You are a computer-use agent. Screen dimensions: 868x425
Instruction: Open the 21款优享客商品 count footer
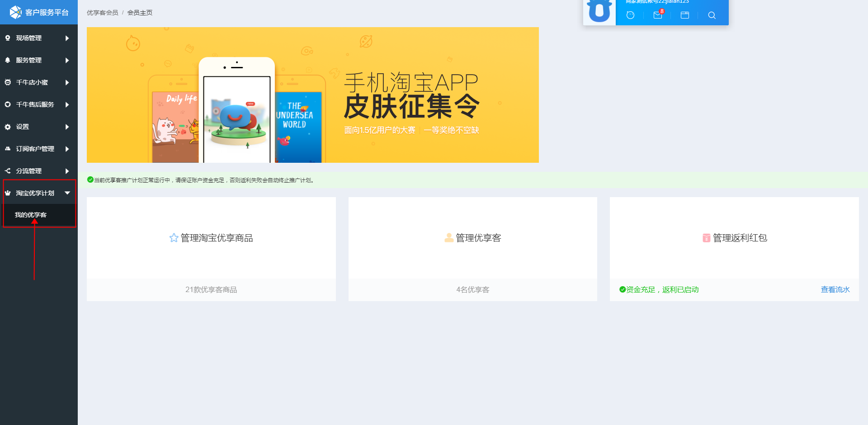[211, 289]
